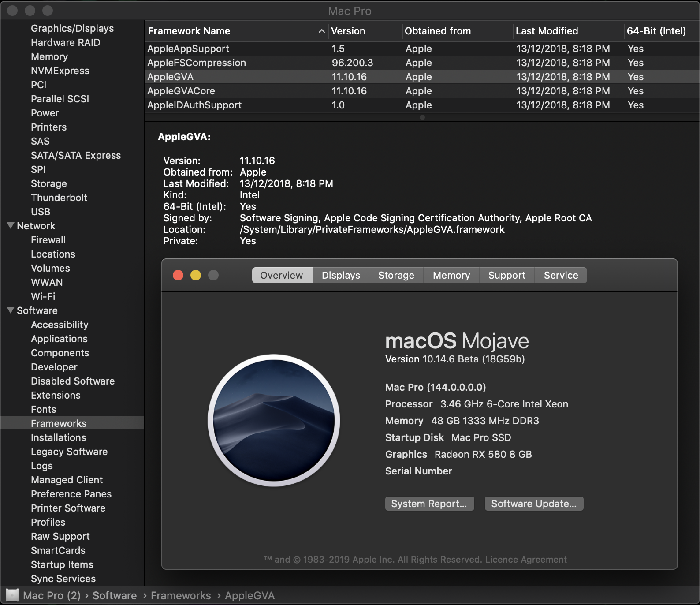Select Applications under Software

[59, 339]
